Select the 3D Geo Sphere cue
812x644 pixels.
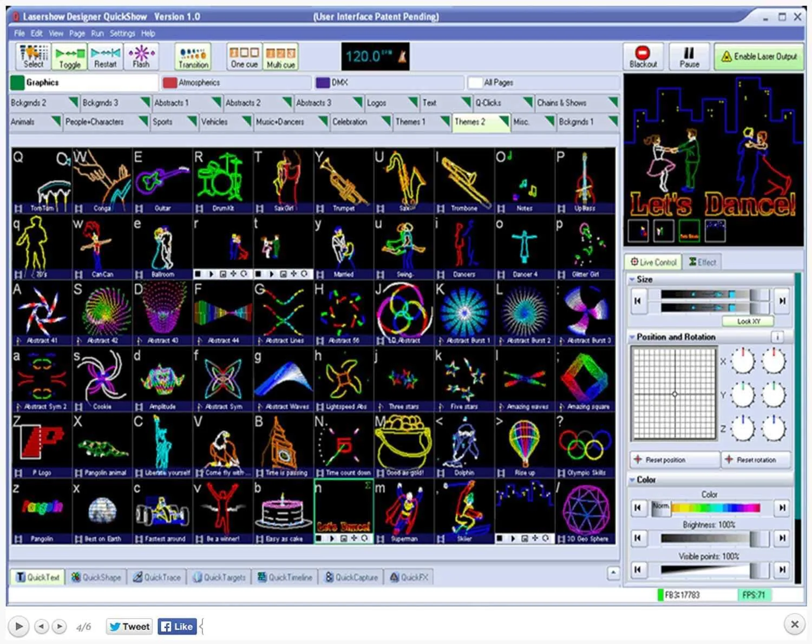point(586,511)
